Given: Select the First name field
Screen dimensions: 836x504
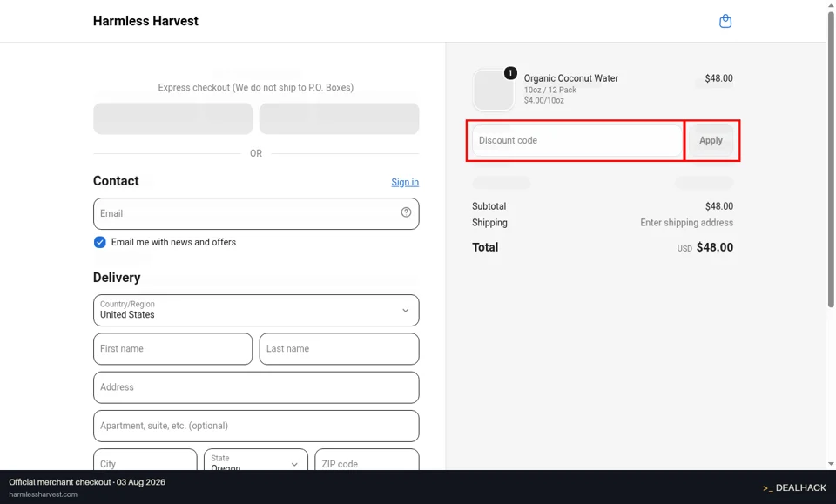Looking at the screenshot, I should point(172,349).
